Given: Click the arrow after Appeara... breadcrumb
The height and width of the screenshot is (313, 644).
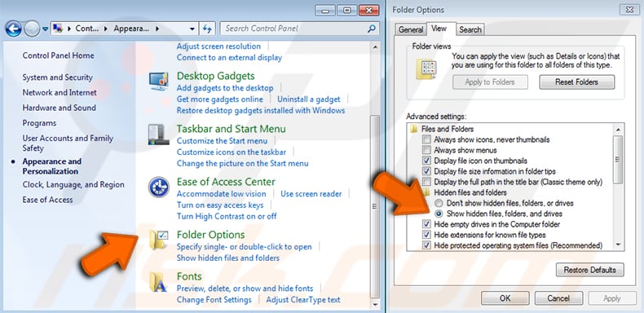Looking at the screenshot, I should pos(157,29).
